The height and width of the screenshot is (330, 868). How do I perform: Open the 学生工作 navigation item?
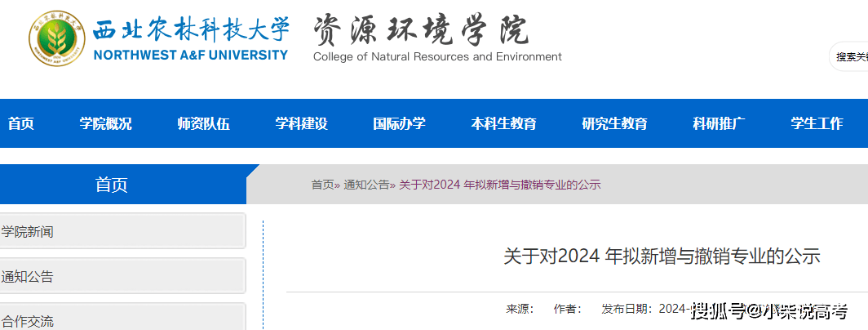point(817,124)
